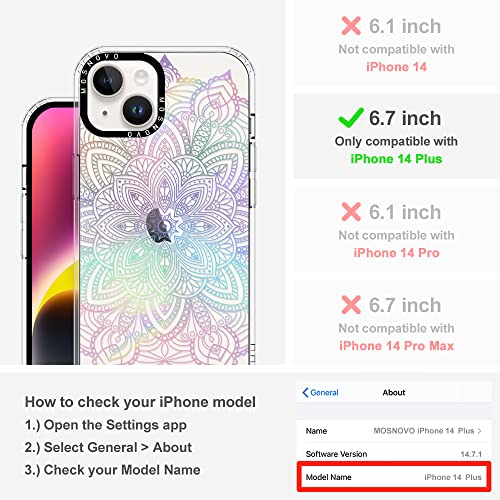
Task: Click the red X beside iPhone 14
Action: coord(351,26)
